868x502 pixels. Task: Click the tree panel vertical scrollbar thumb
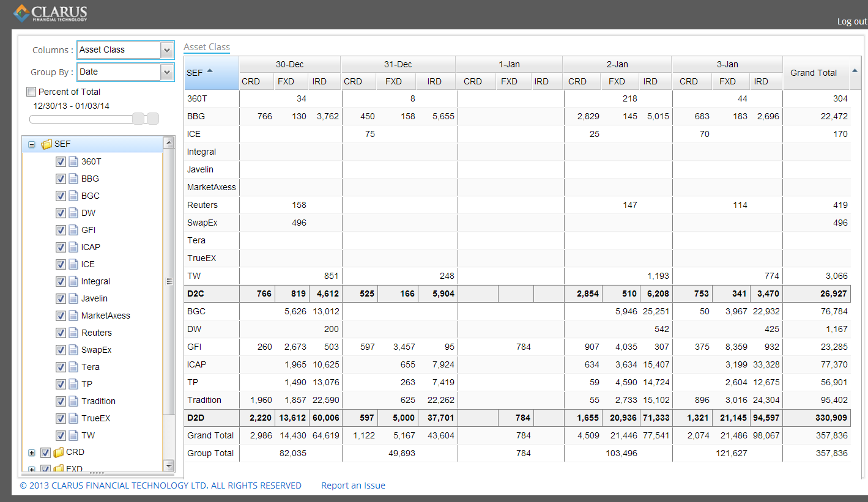coord(169,282)
